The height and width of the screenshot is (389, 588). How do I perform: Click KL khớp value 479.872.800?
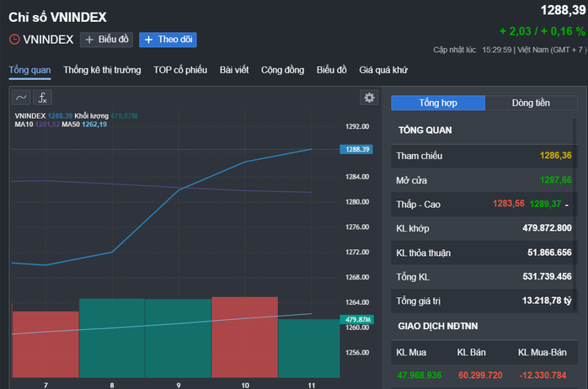point(547,228)
